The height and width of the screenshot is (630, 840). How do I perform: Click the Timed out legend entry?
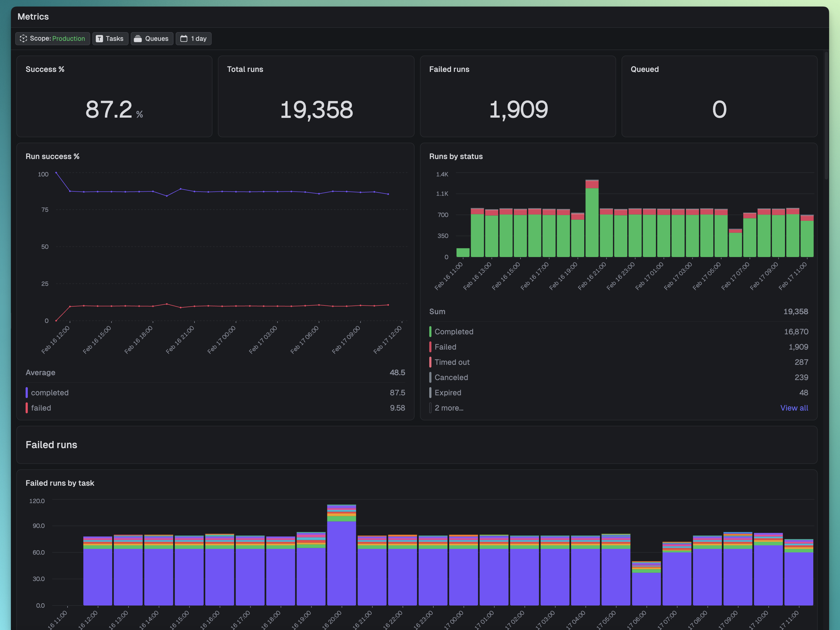(452, 362)
